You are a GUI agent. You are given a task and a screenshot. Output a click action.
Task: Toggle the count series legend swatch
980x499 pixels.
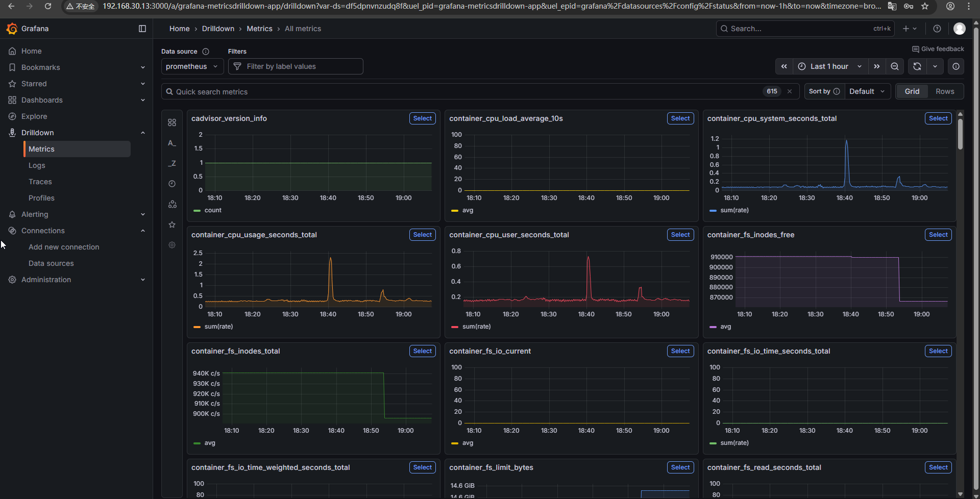[x=197, y=211]
